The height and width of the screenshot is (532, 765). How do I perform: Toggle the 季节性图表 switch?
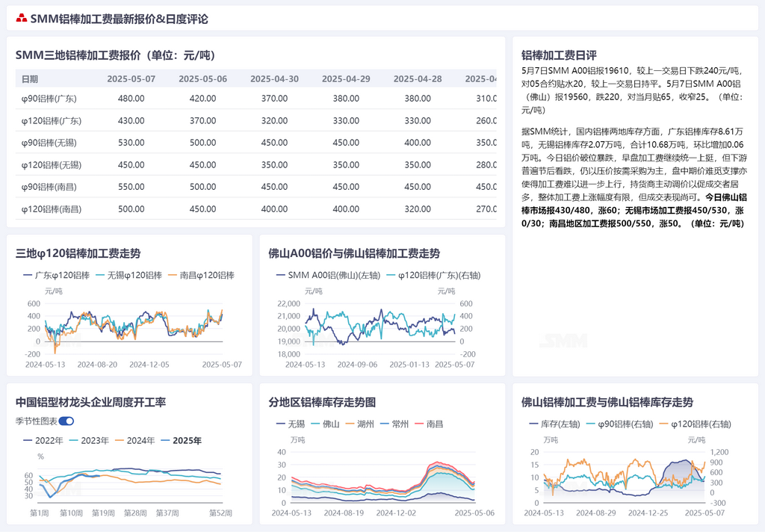click(66, 421)
